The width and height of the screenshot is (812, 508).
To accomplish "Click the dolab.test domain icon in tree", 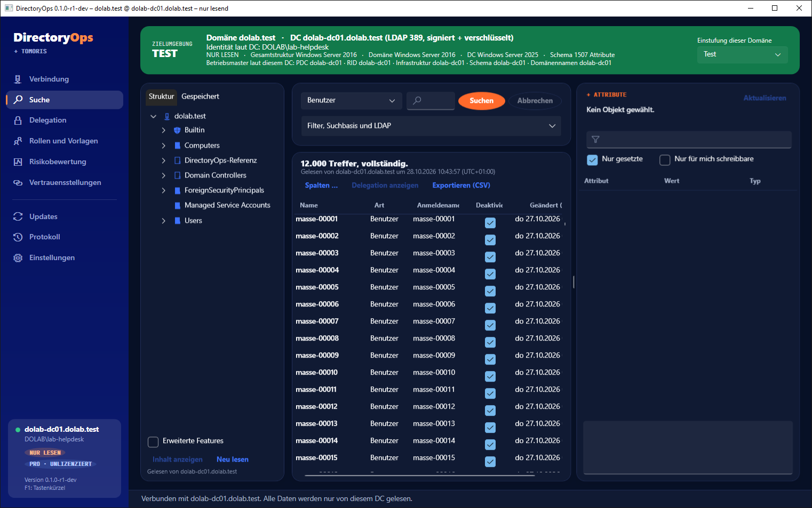I will pyautogui.click(x=167, y=116).
